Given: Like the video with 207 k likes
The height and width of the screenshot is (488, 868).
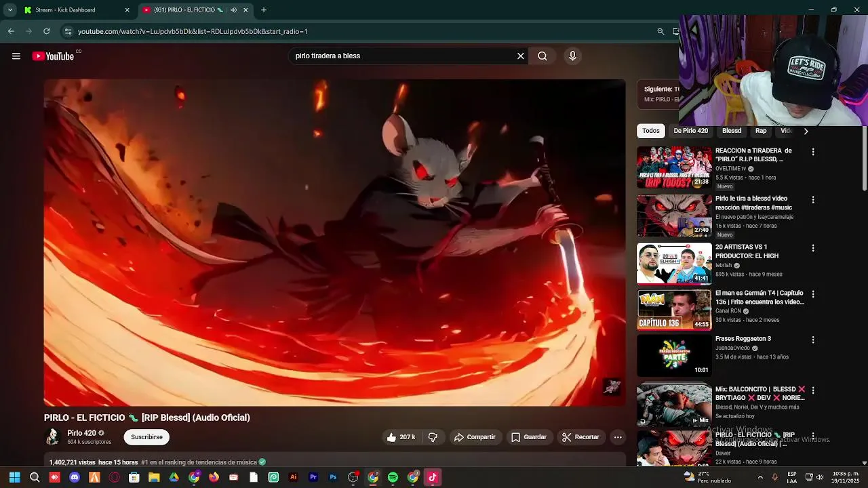Looking at the screenshot, I should point(400,437).
